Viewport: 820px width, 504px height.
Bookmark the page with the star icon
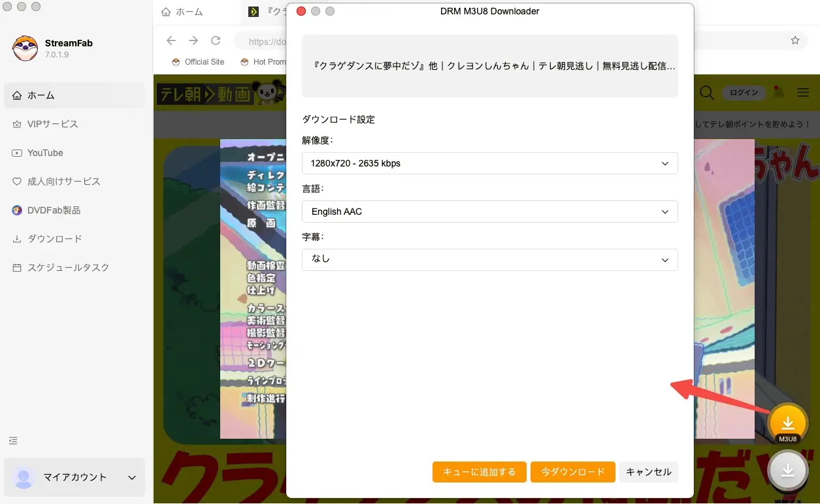click(795, 40)
